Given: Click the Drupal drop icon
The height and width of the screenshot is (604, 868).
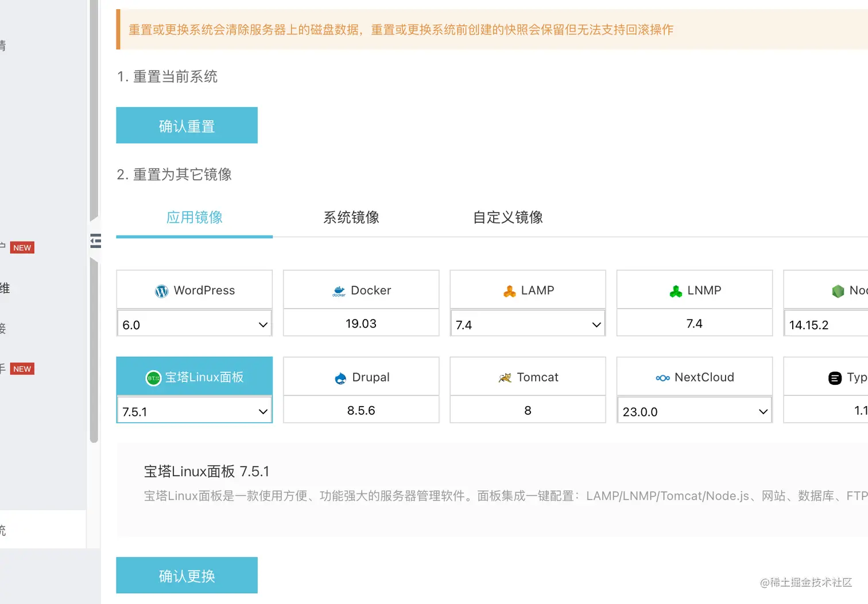Looking at the screenshot, I should (340, 378).
